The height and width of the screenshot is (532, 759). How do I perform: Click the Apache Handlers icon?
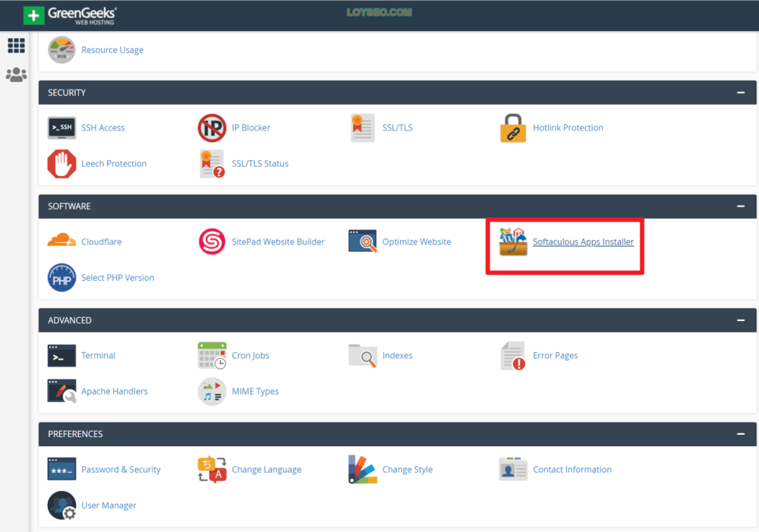coord(61,391)
